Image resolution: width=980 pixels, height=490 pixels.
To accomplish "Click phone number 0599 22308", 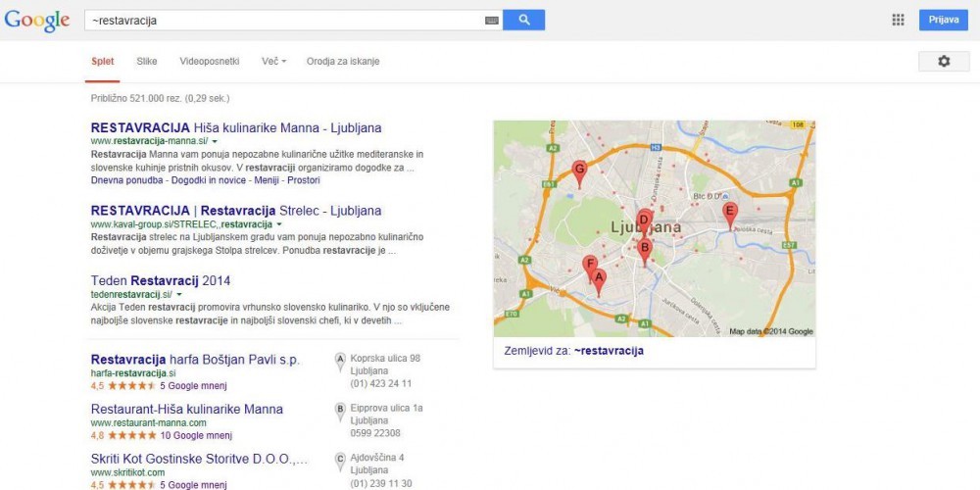I will click(375, 432).
